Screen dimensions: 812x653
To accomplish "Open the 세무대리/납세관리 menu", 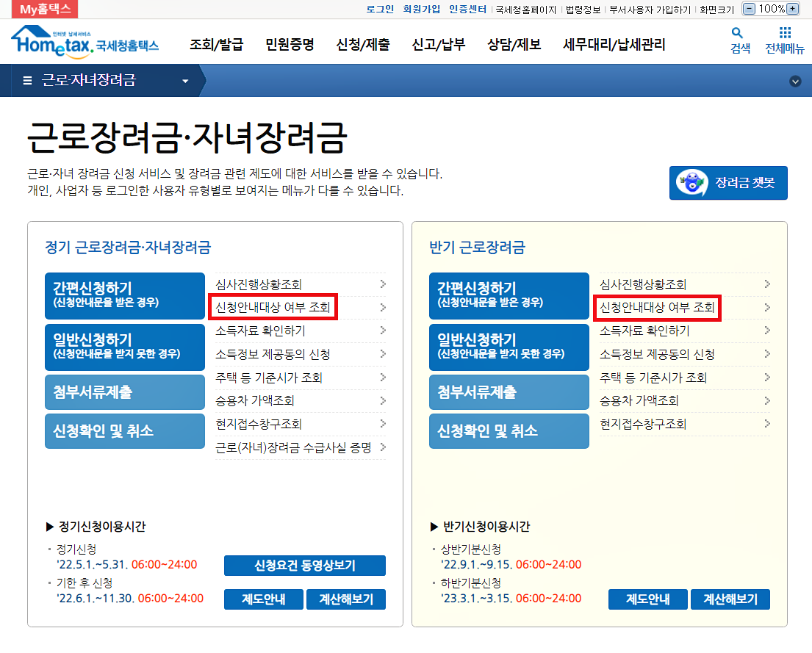I will point(614,45).
